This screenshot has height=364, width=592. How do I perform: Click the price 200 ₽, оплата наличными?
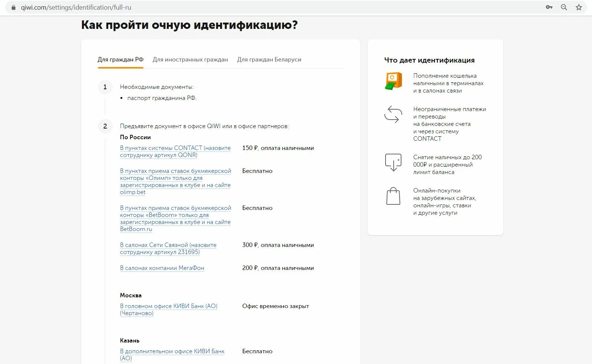click(x=278, y=268)
